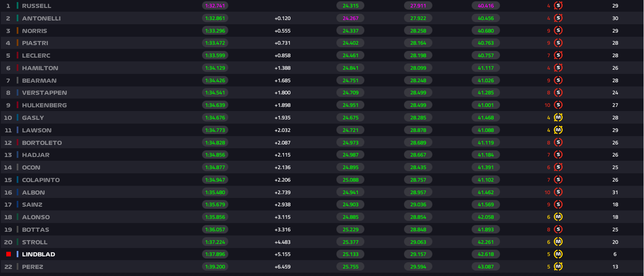Click Verstappen's soft tyre icon
The image size is (644, 276).
(558, 93)
